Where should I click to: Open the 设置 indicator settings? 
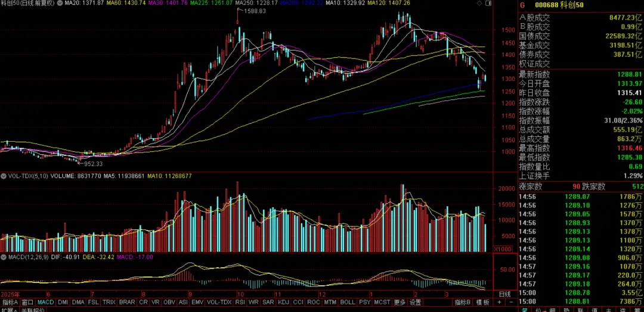[x=415, y=302]
